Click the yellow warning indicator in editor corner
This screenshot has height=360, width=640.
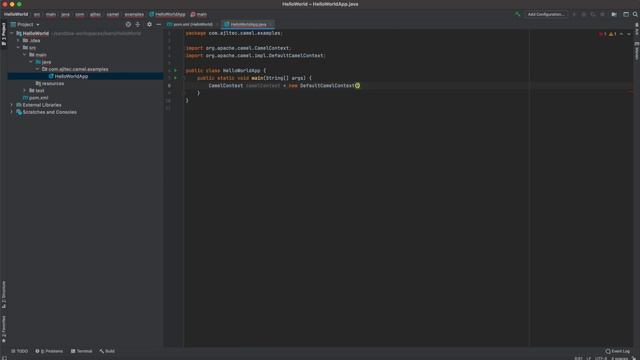point(612,34)
